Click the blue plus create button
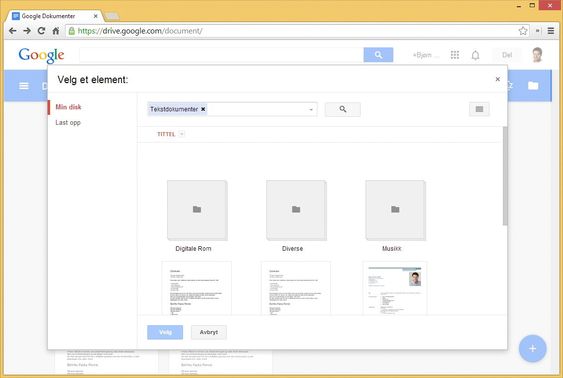563x378 pixels. pyautogui.click(x=532, y=349)
